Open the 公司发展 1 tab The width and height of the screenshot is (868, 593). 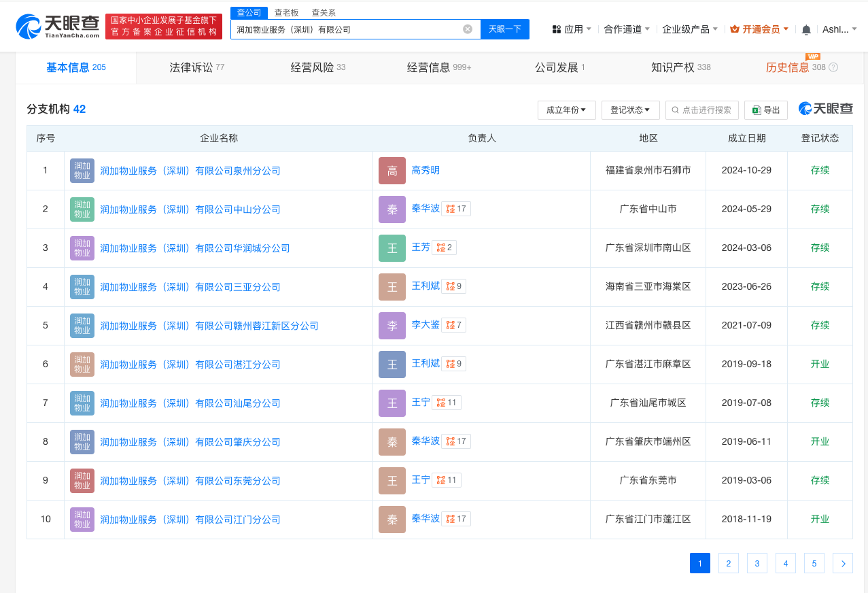(560, 67)
